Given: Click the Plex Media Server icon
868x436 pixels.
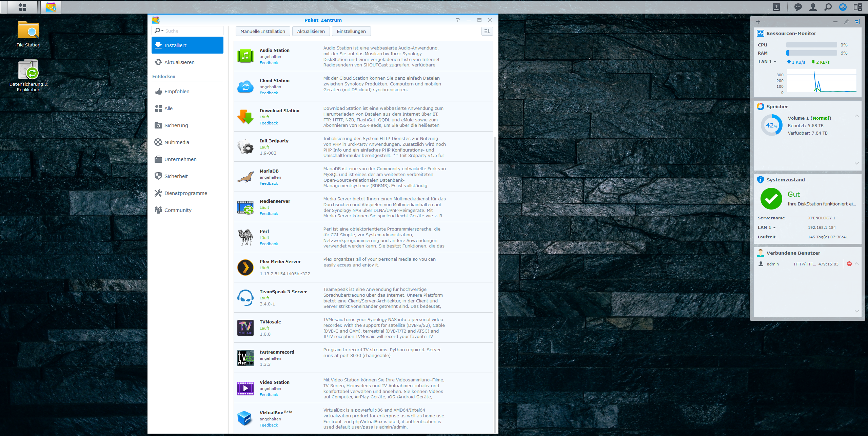Looking at the screenshot, I should coord(245,267).
